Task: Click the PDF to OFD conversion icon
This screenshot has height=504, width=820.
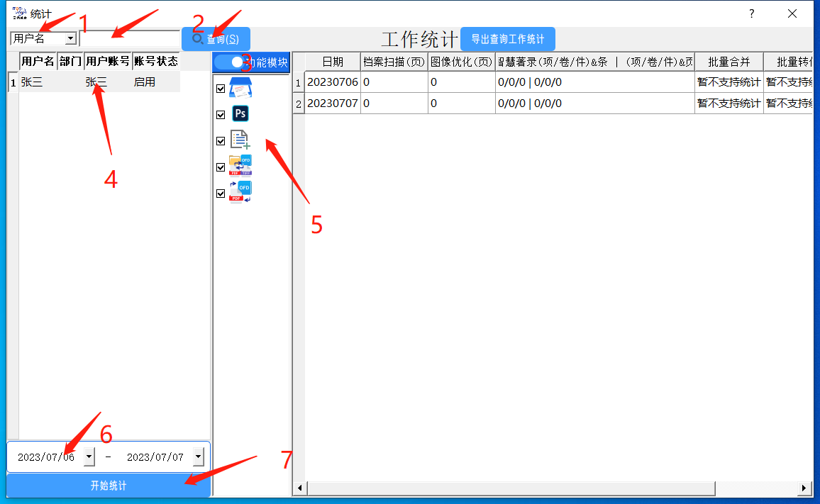Action: tap(240, 192)
